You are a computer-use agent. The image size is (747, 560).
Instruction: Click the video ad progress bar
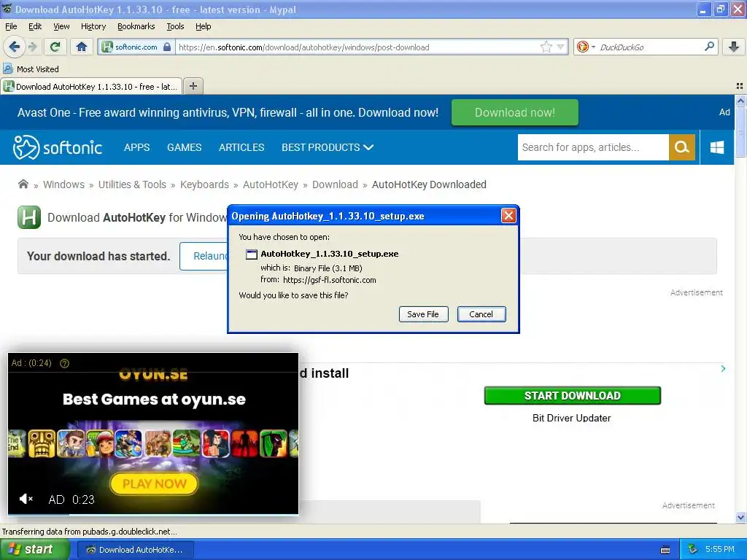pyautogui.click(x=153, y=514)
